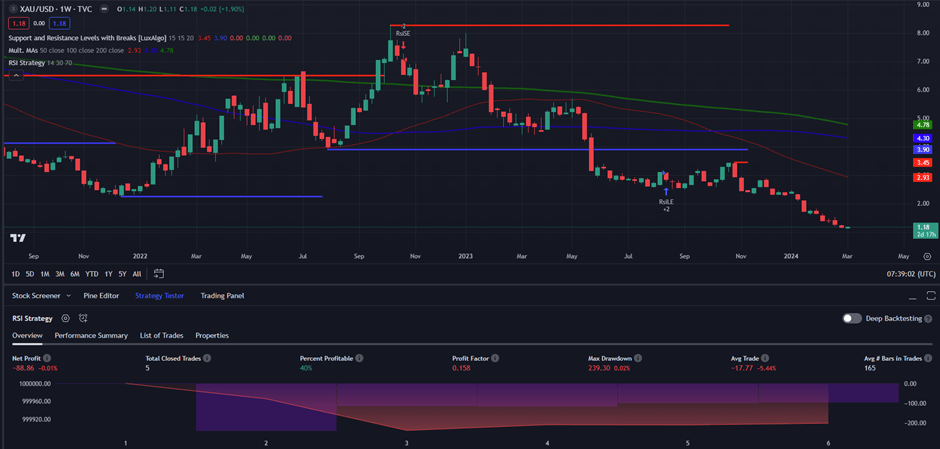This screenshot has width=940, height=449.
Task: Set chart range to 1M
Action: pyautogui.click(x=45, y=274)
